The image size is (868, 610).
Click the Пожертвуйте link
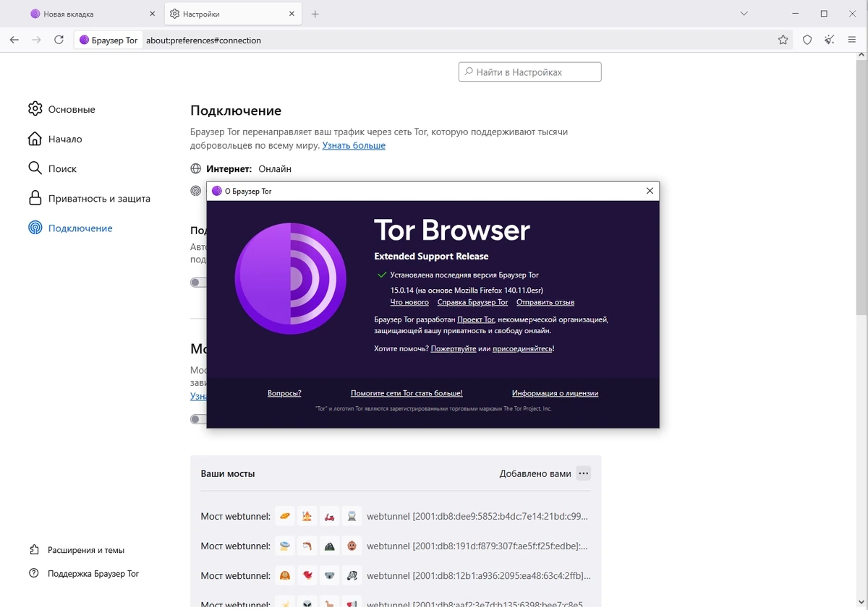[454, 348]
